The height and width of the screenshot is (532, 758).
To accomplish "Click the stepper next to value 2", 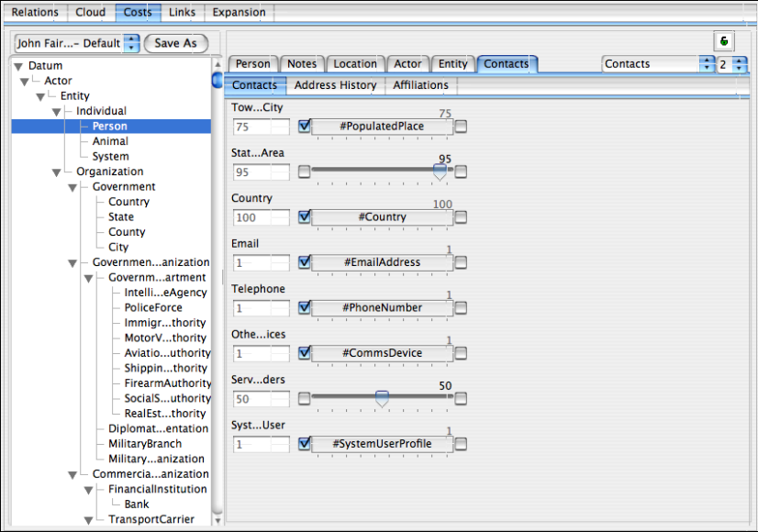I will (739, 64).
